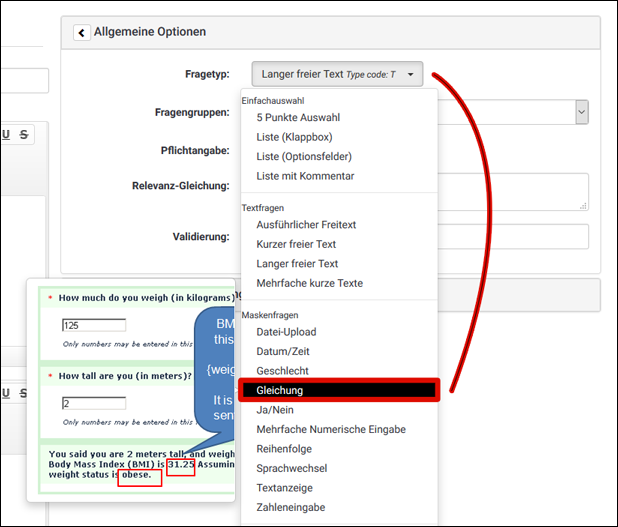Open the Fragetyp dropdown button
This screenshot has width=618, height=527.
[x=337, y=74]
